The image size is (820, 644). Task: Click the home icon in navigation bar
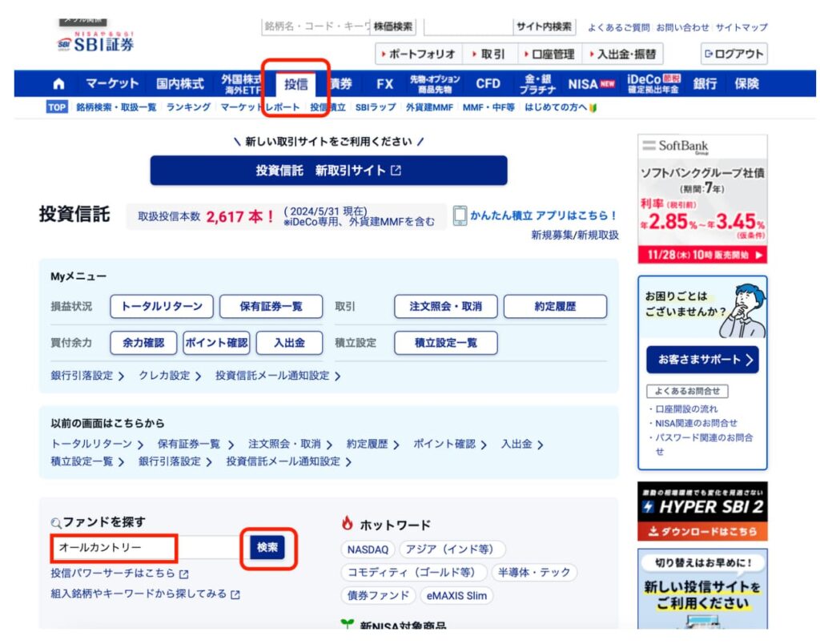[59, 84]
